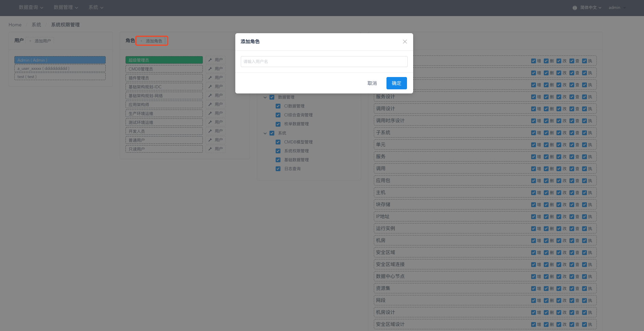Uncheck the CMDB模型管理 checkbox
Image resolution: width=644 pixels, height=331 pixels.
(278, 142)
